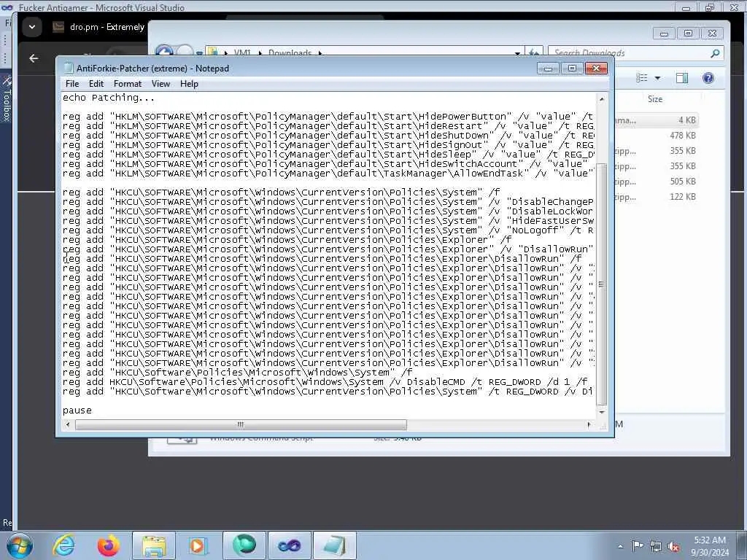Click the search magnifier icon in Explorer
747x560 pixels.
point(715,52)
